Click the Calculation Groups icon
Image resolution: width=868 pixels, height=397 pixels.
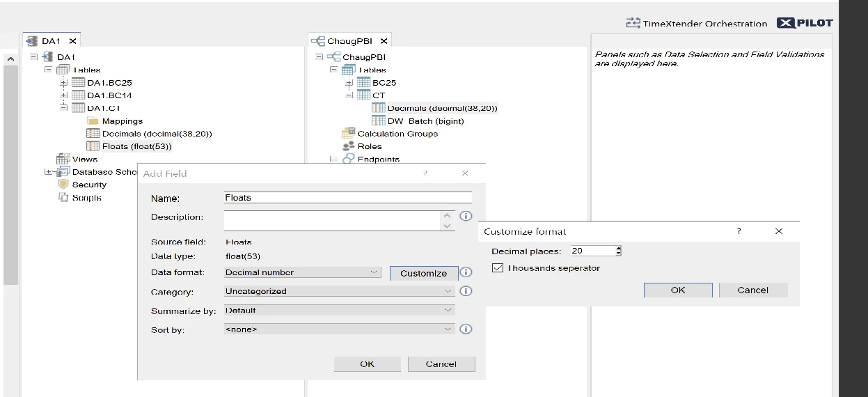(349, 134)
